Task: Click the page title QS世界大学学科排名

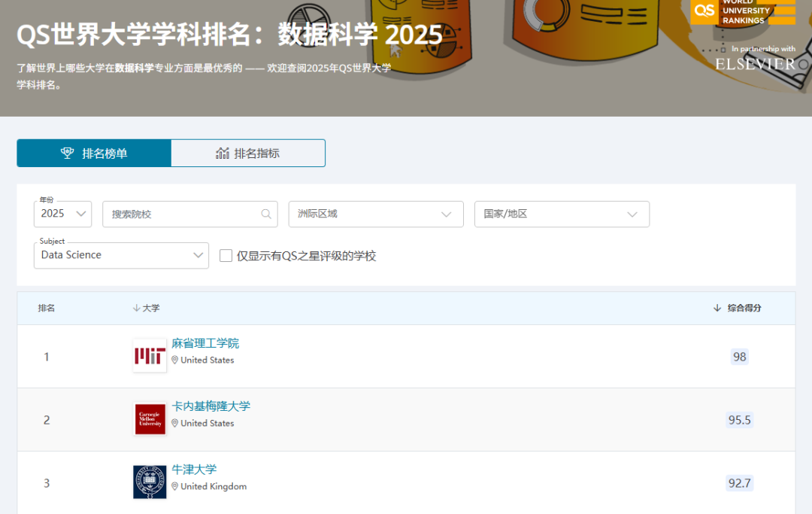Action: pos(229,35)
